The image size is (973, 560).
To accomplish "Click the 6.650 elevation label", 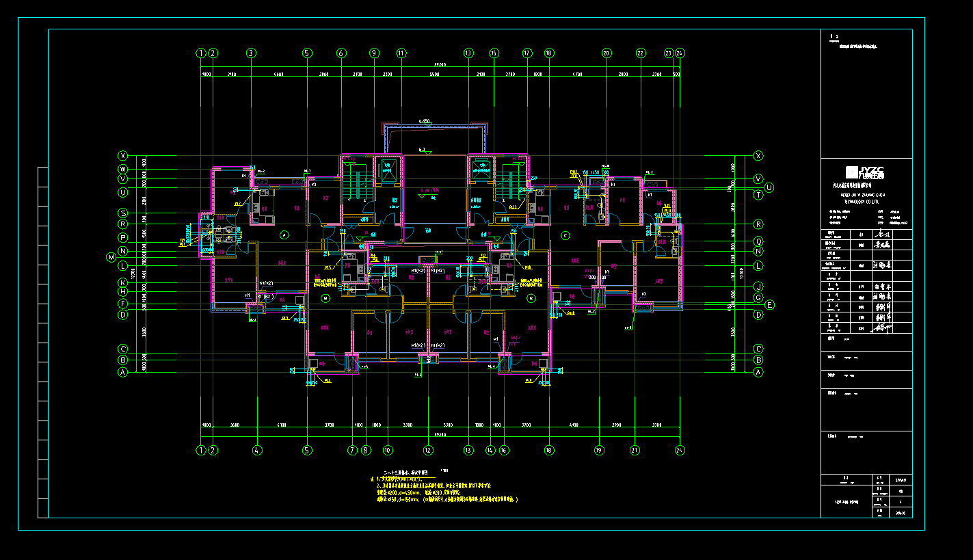I will click(x=425, y=121).
